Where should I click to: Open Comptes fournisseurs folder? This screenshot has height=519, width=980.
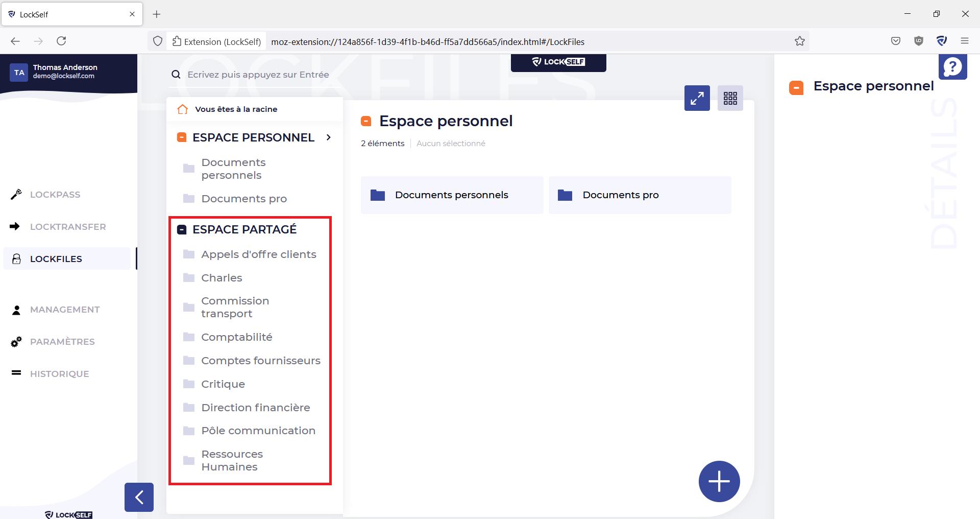point(261,361)
